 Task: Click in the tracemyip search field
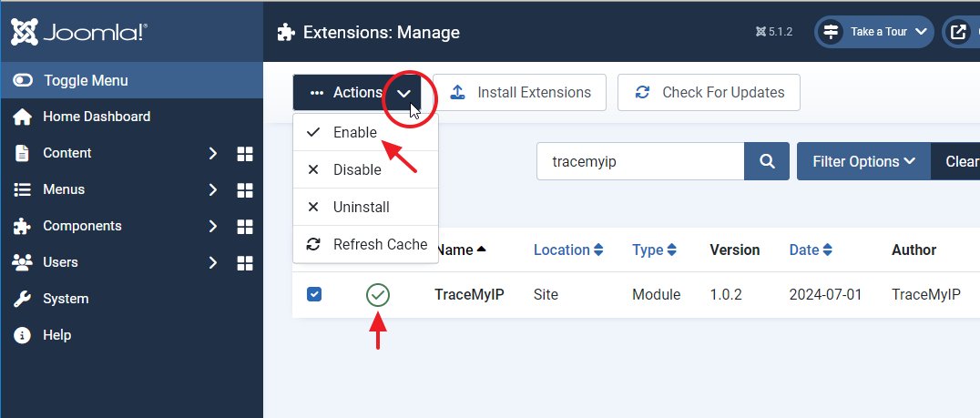click(x=639, y=161)
